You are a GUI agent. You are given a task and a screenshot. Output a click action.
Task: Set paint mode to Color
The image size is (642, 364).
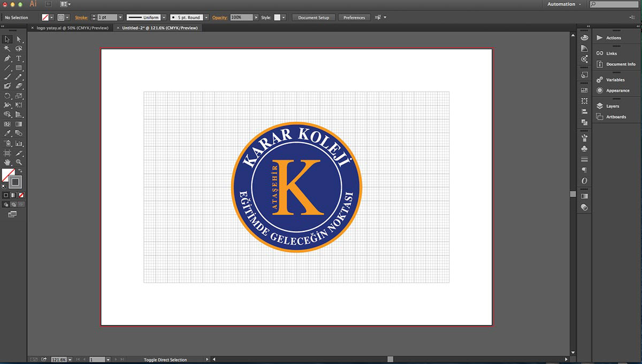pyautogui.click(x=6, y=196)
